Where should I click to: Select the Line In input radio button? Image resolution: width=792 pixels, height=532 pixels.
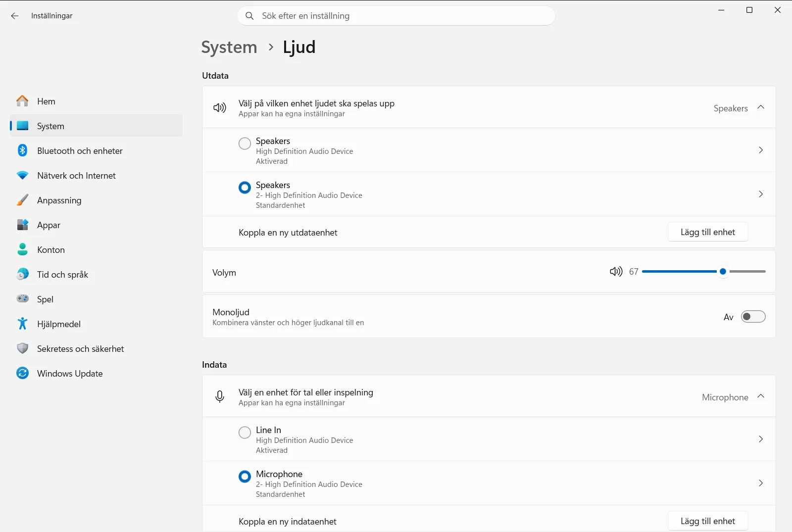[245, 433]
